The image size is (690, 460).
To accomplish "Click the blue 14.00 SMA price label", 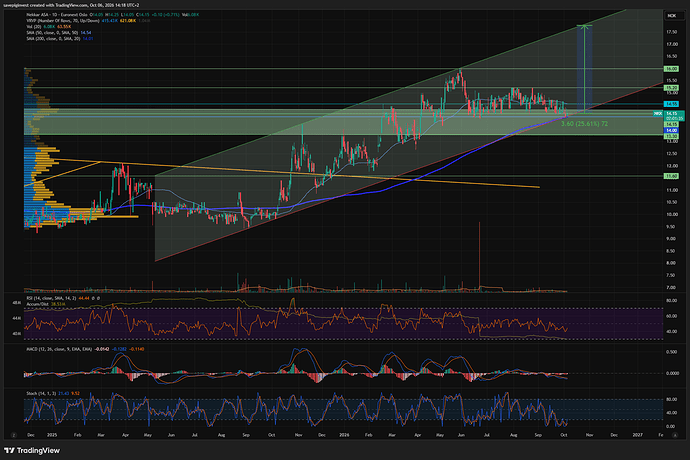I will [x=672, y=130].
